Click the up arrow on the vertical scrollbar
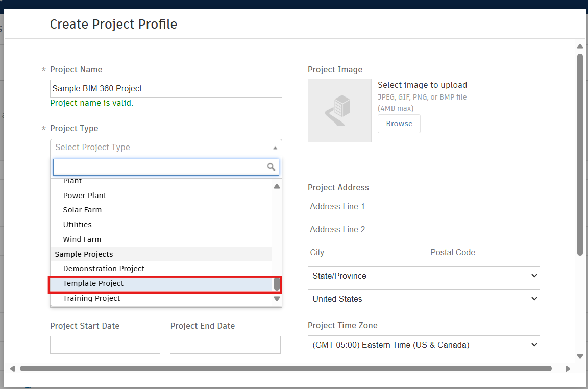588x389 pixels. [580, 46]
